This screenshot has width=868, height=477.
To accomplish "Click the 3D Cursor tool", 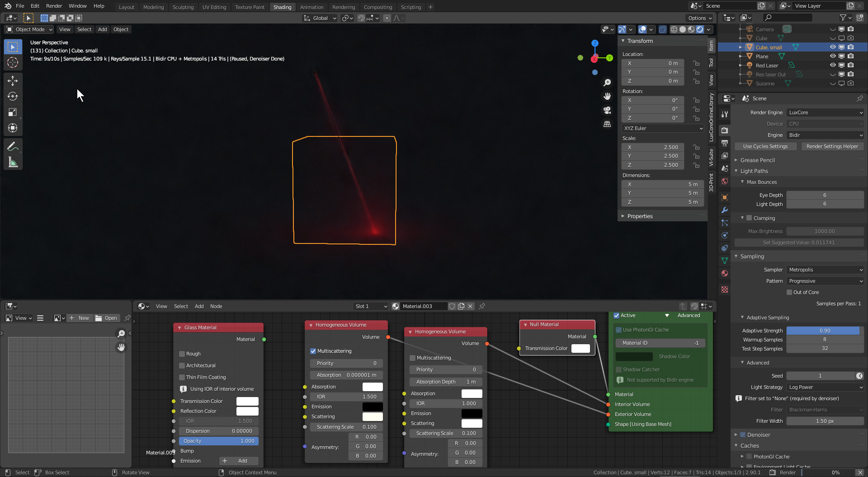I will tap(13, 63).
